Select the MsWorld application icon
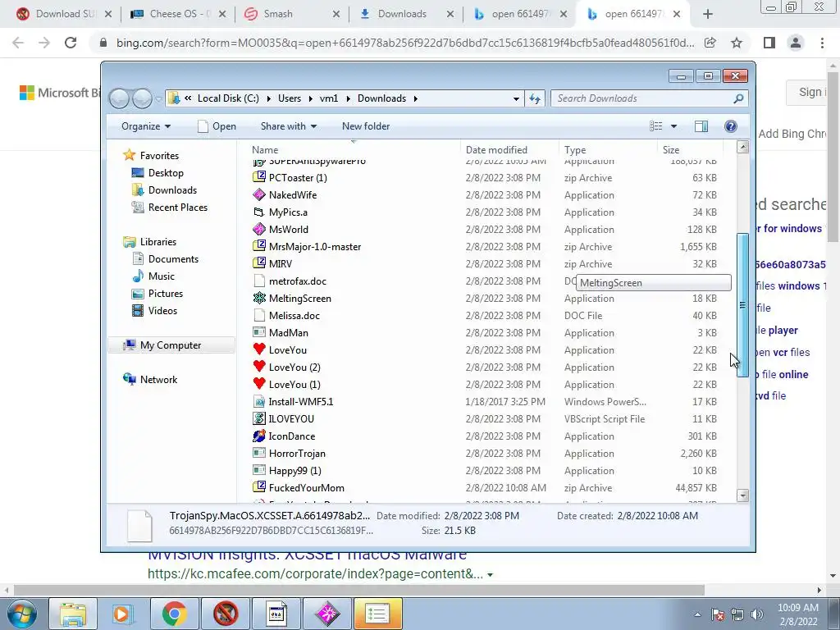This screenshot has height=630, width=840. click(259, 230)
